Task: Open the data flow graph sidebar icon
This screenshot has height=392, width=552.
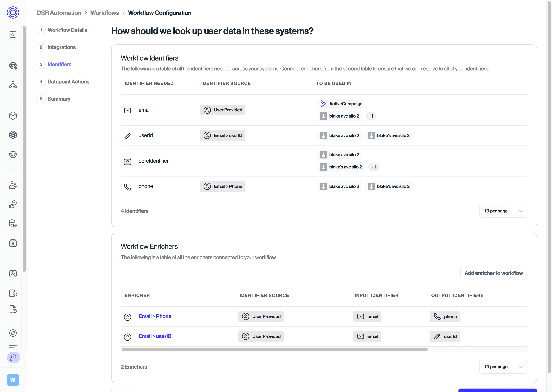Action: (x=13, y=85)
